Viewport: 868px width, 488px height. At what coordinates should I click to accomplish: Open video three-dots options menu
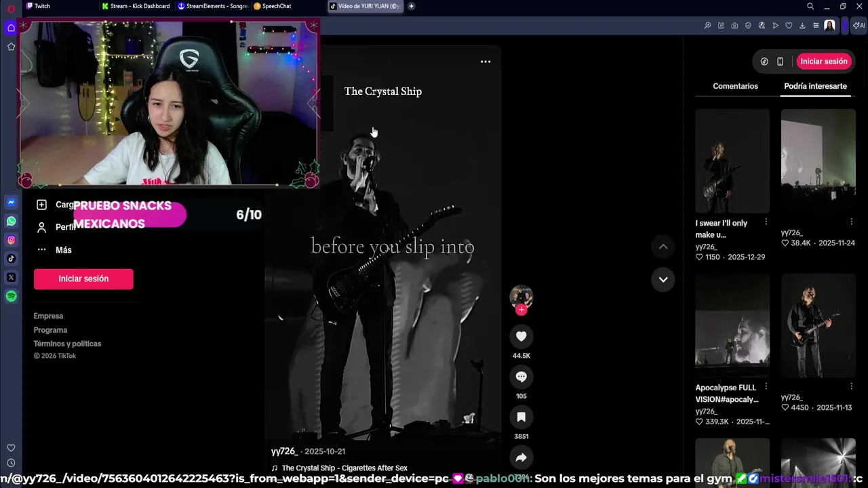[x=486, y=62]
